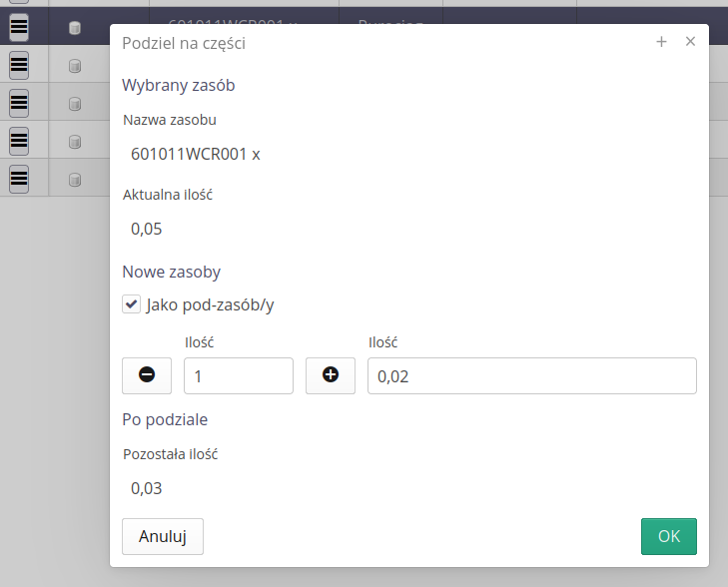Open the hamburger menu in the first row
The height and width of the screenshot is (587, 728).
(19, 27)
